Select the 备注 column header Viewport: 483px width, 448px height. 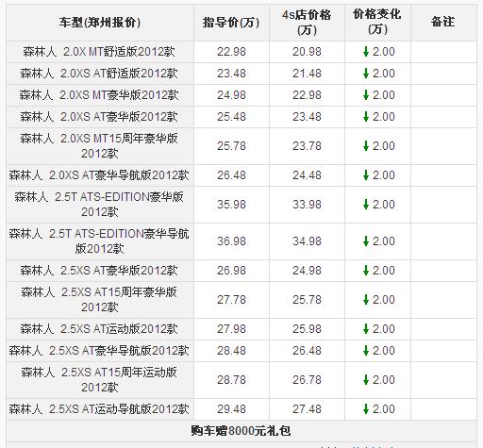(443, 22)
